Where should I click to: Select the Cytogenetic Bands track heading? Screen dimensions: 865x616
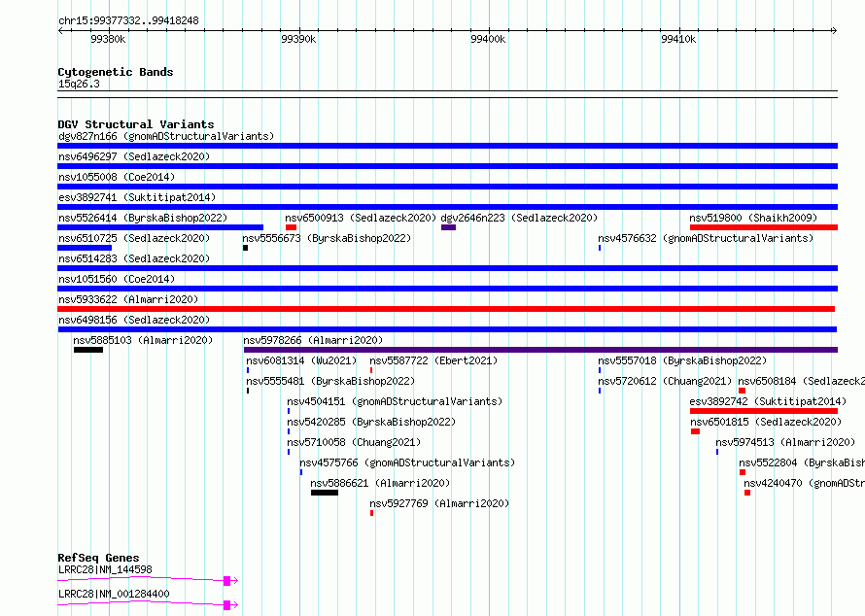(116, 72)
